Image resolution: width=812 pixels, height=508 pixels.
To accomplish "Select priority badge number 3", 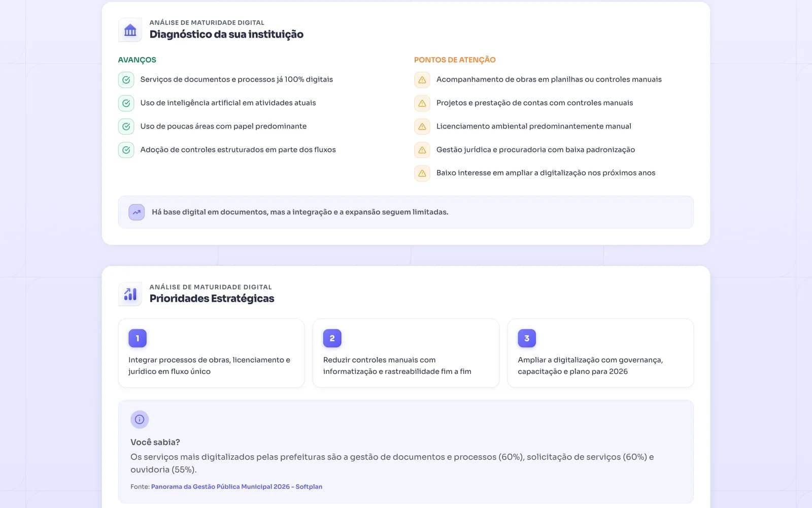I will coord(527,338).
